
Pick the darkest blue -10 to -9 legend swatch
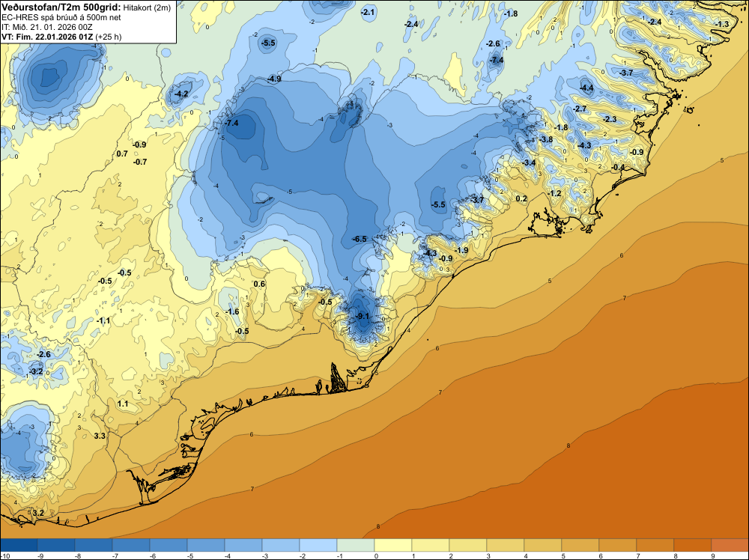click(x=19, y=545)
